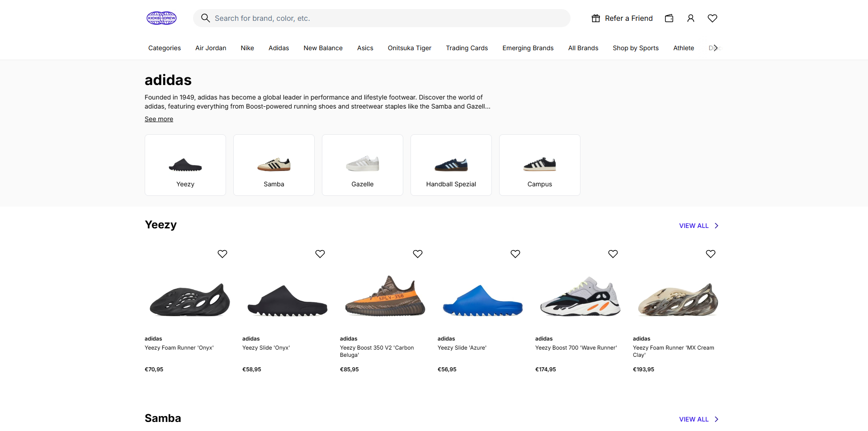The width and height of the screenshot is (868, 431).
Task: Click the Refer a Friend link
Action: 629,18
